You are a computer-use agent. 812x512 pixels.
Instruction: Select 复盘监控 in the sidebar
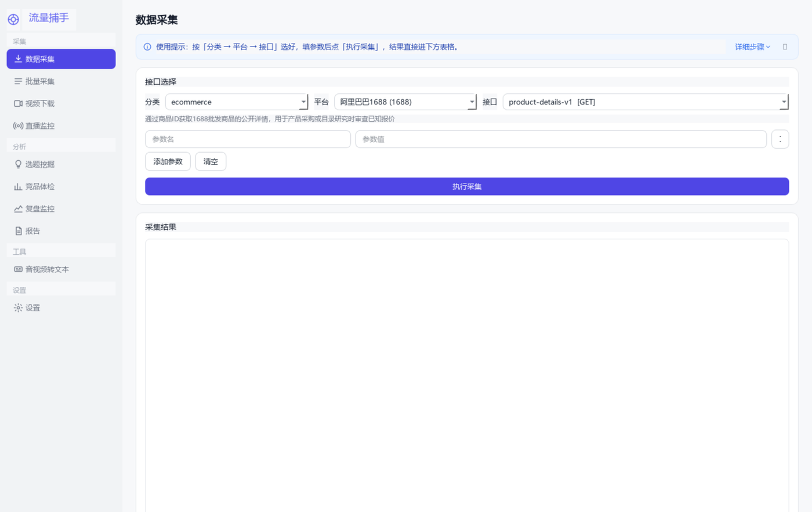pyautogui.click(x=61, y=208)
